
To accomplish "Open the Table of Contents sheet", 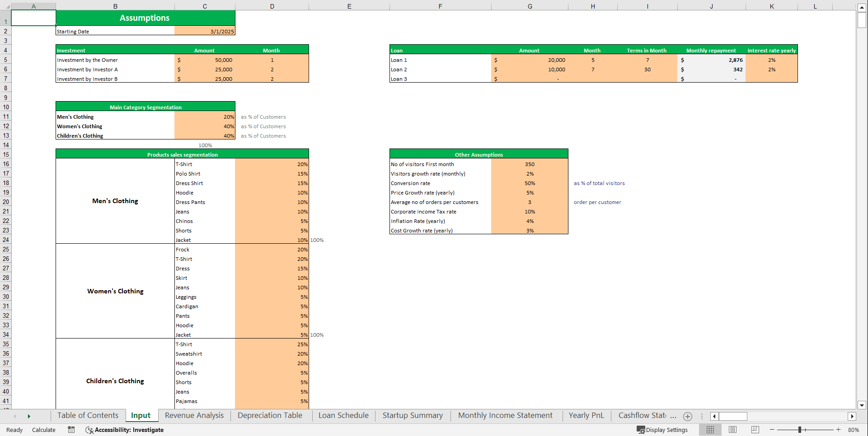I will click(x=88, y=415).
